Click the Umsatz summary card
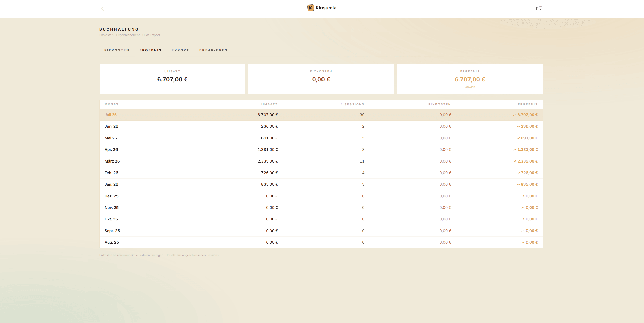644x323 pixels. click(172, 79)
